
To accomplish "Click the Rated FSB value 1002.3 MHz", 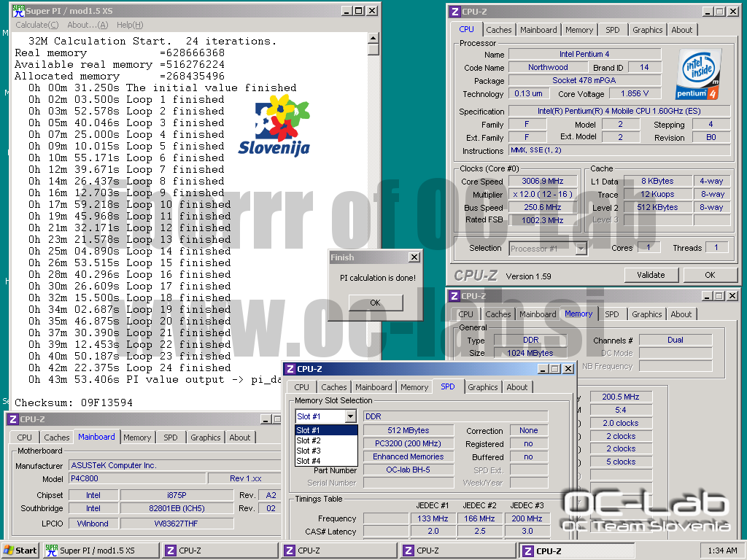I will [542, 220].
